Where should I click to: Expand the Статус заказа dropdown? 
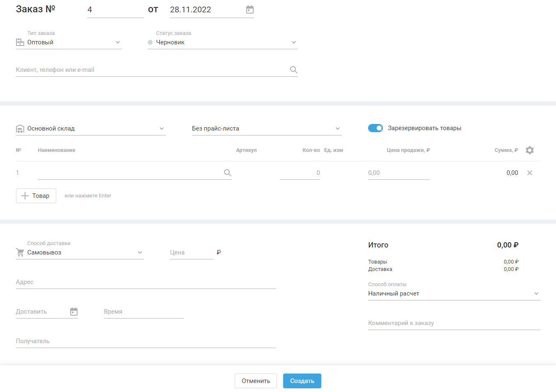[294, 42]
